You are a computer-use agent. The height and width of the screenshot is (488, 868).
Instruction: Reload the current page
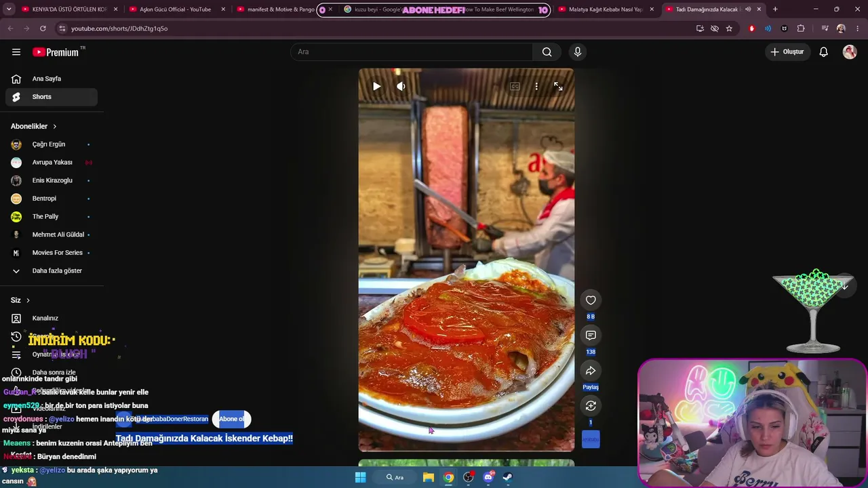pos(43,28)
